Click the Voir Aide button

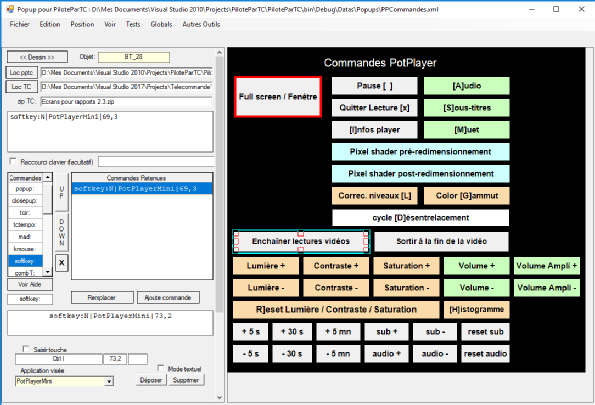[30, 284]
